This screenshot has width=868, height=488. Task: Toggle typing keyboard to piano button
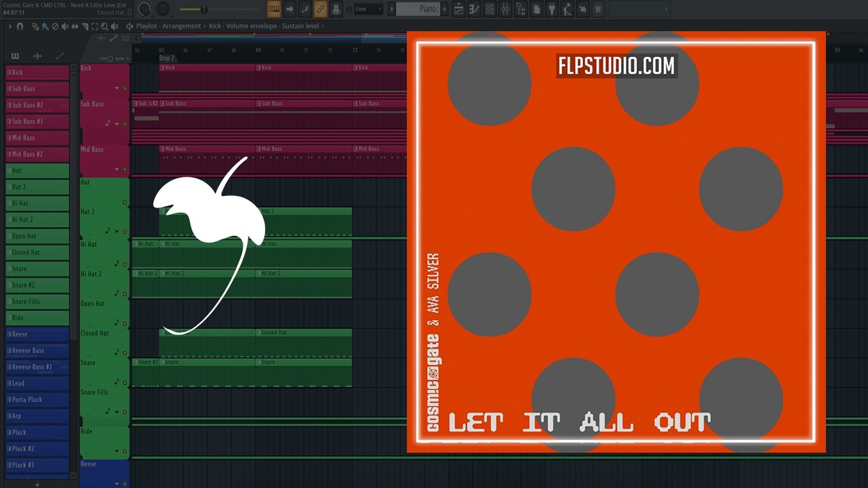[x=275, y=9]
